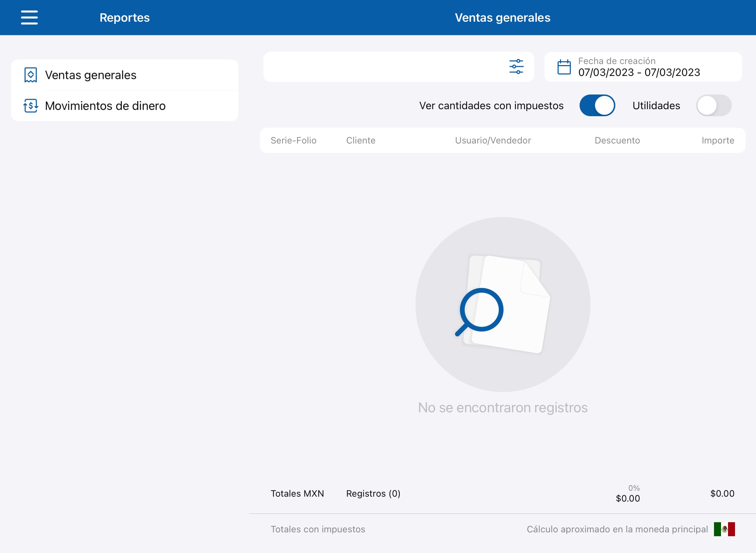Sort by Descuento column header
Screen dimensions: 756x553
point(617,140)
